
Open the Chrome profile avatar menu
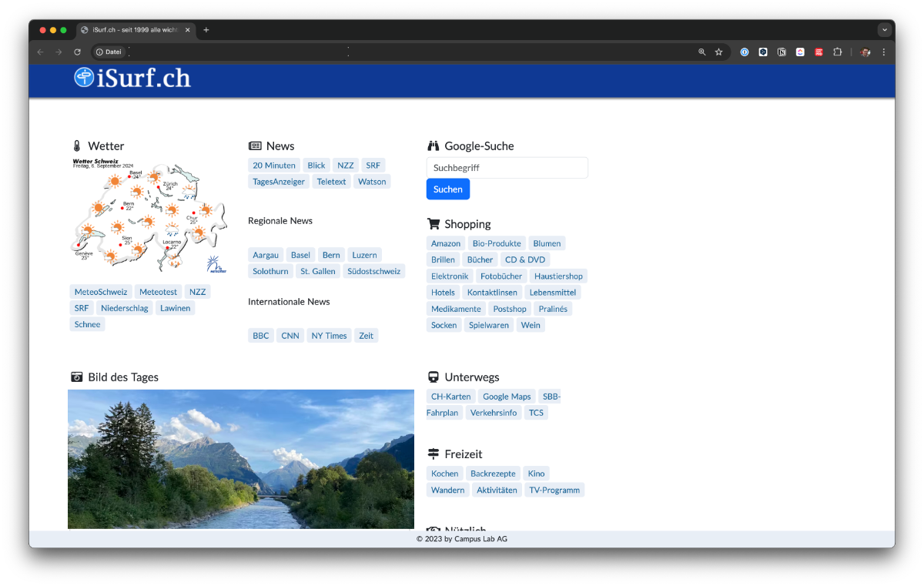(865, 52)
